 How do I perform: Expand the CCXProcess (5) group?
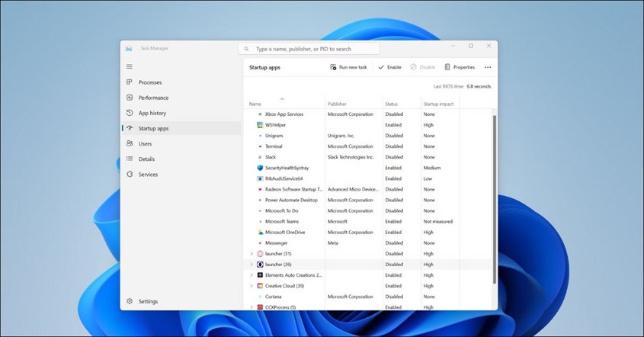pyautogui.click(x=252, y=307)
